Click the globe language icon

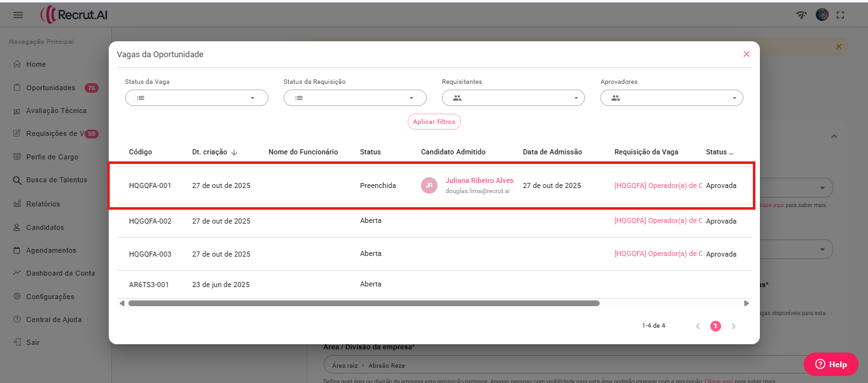(x=822, y=15)
